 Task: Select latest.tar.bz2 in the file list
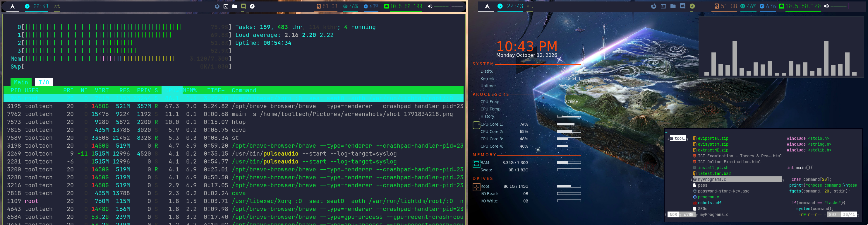coord(714,174)
